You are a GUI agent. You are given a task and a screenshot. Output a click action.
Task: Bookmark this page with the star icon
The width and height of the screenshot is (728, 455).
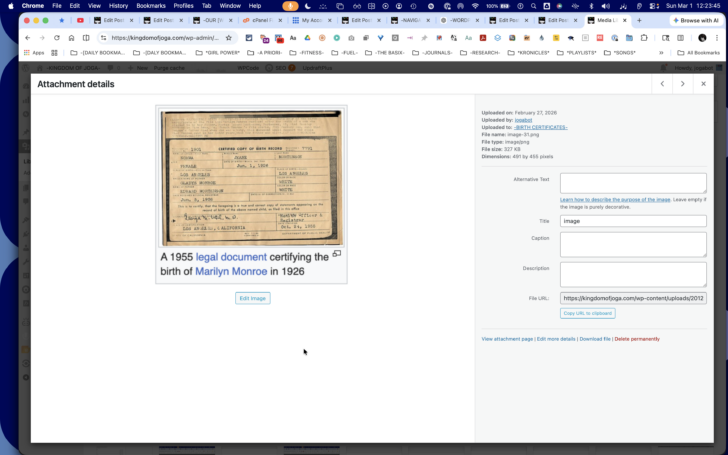[x=228, y=38]
